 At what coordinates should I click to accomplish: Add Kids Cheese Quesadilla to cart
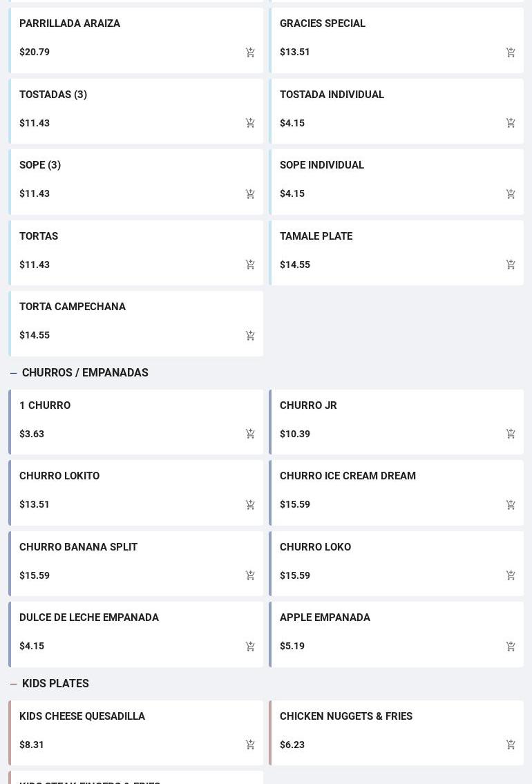coord(250,745)
